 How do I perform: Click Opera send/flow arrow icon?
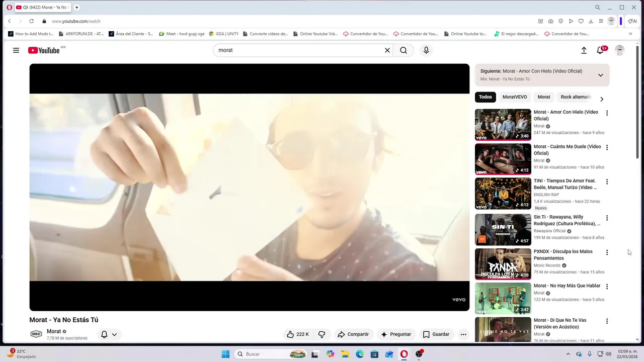pos(571,21)
